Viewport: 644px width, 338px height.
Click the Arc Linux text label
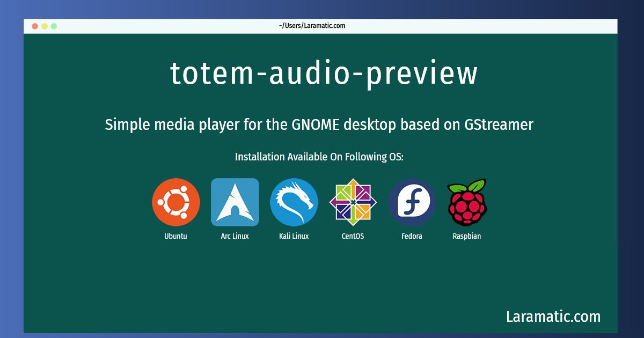point(235,236)
